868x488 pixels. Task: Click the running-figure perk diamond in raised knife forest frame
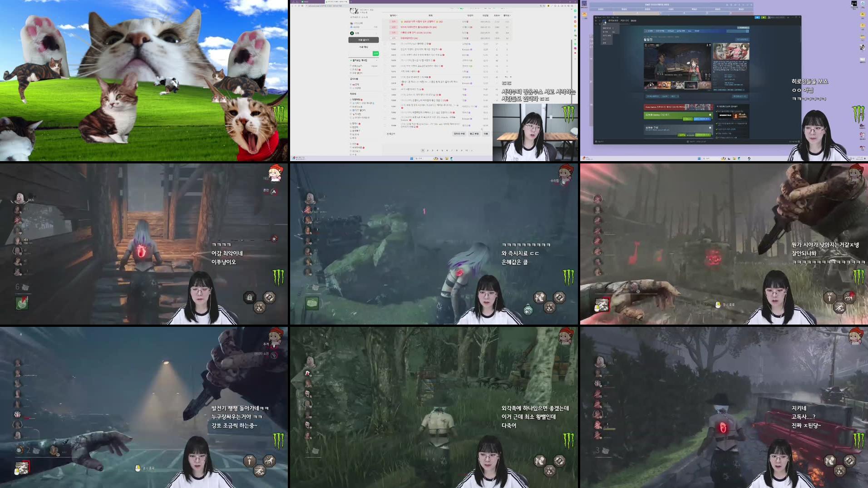(839, 308)
